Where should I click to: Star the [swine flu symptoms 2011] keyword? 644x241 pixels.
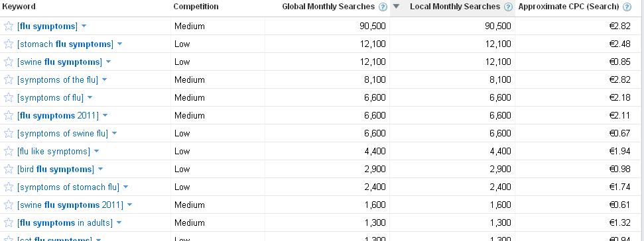click(8, 205)
